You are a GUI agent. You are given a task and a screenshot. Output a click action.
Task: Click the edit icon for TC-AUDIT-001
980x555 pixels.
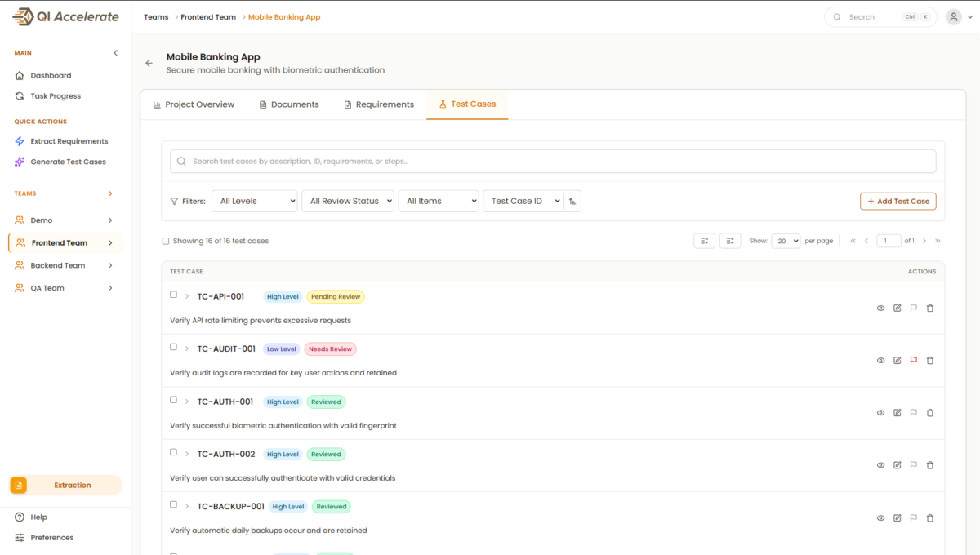[898, 360]
